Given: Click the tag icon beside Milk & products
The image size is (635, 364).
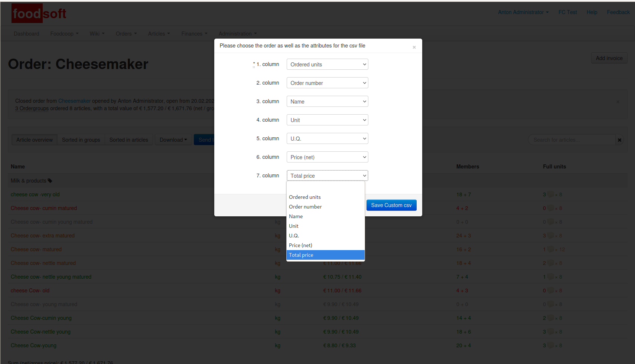Looking at the screenshot, I should pyautogui.click(x=50, y=181).
